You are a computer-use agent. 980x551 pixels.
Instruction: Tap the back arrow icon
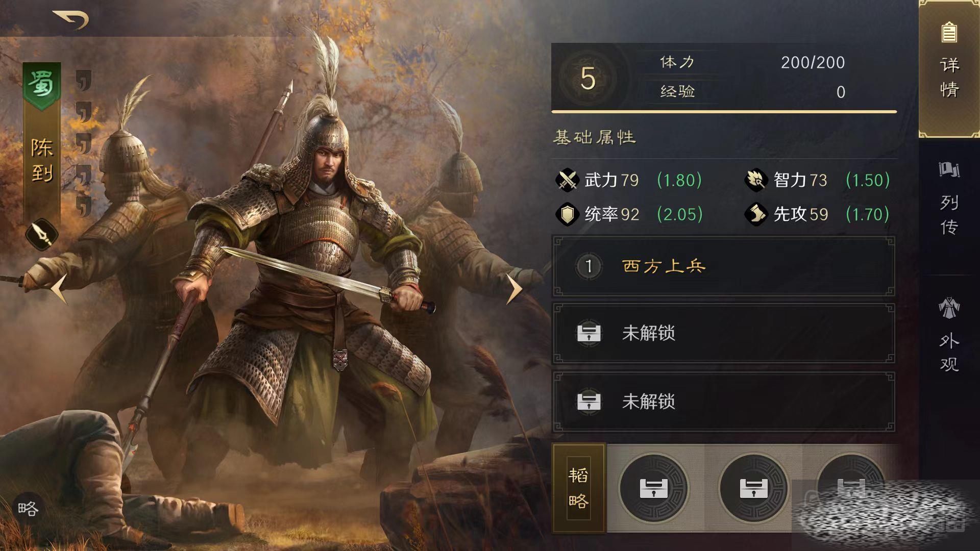coord(70,19)
